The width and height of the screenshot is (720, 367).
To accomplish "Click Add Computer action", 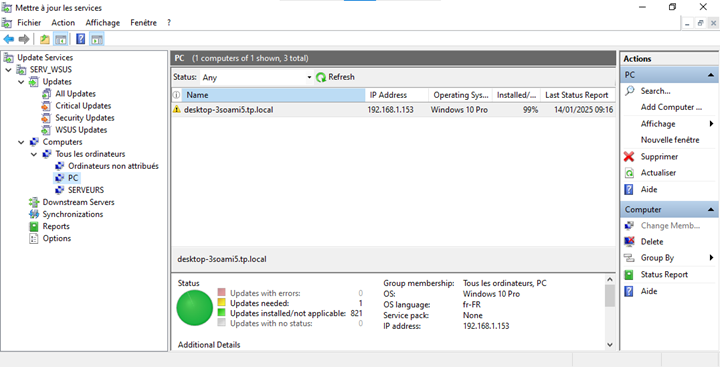I will coord(671,107).
